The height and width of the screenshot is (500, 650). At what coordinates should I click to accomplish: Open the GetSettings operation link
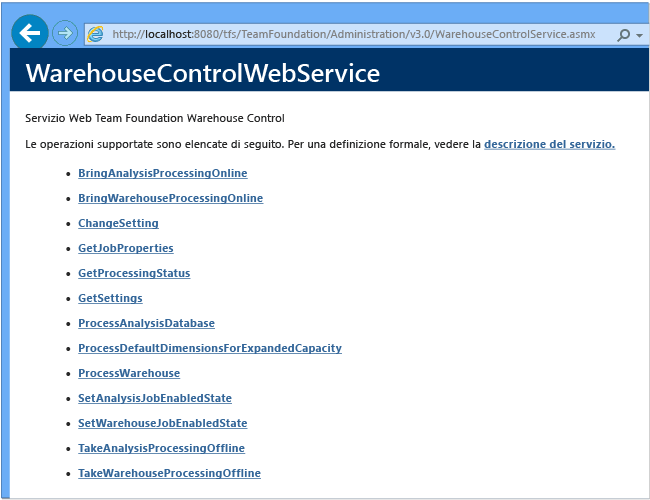110,298
